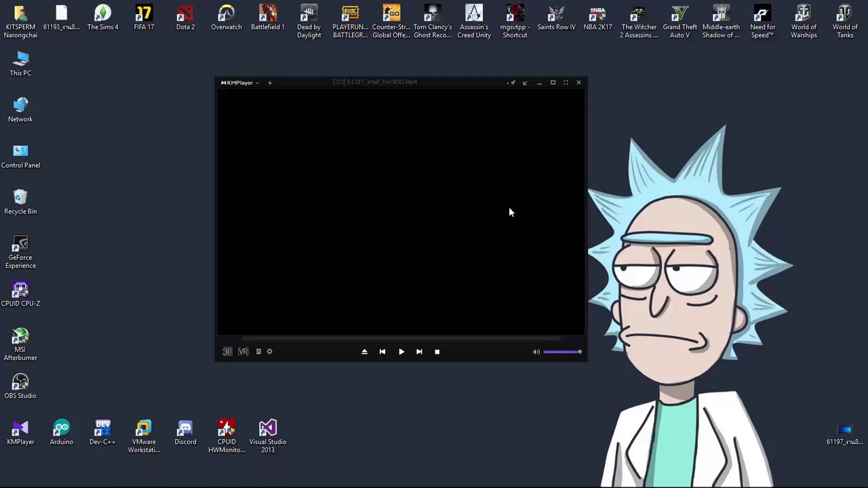Select The Sims 4 desktop icon
This screenshot has width=868, height=488.
[x=103, y=18]
